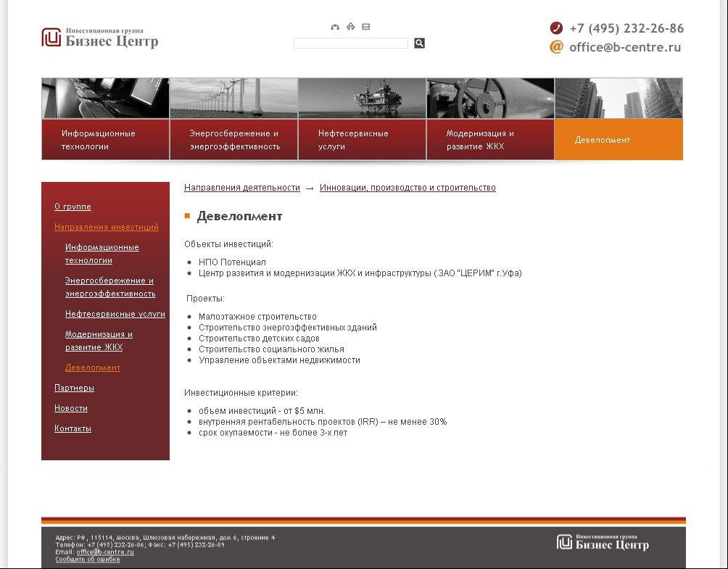Focus the search input field
Image resolution: width=728 pixels, height=569 pixels.
click(351, 43)
